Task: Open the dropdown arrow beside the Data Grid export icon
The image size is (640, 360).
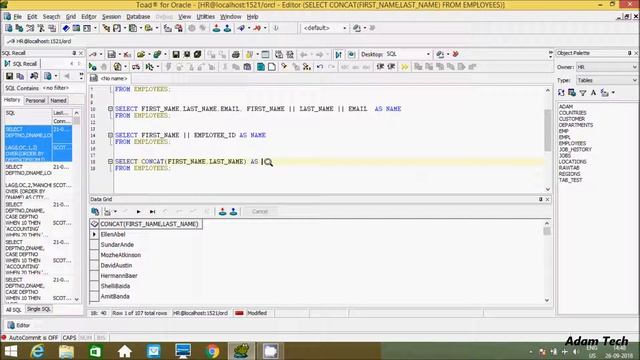Action: (116, 211)
